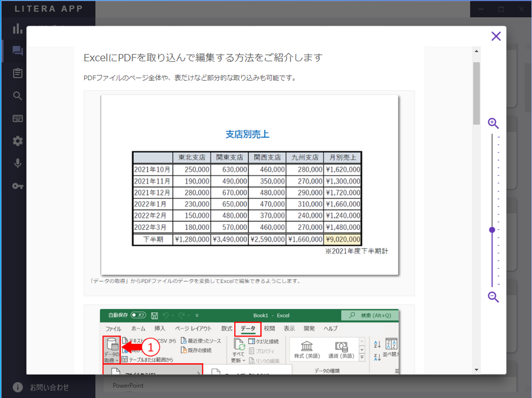Viewport: 532px width, 398px height.
Task: Click 通貨 (英語) data type in Excel image
Action: (341, 350)
